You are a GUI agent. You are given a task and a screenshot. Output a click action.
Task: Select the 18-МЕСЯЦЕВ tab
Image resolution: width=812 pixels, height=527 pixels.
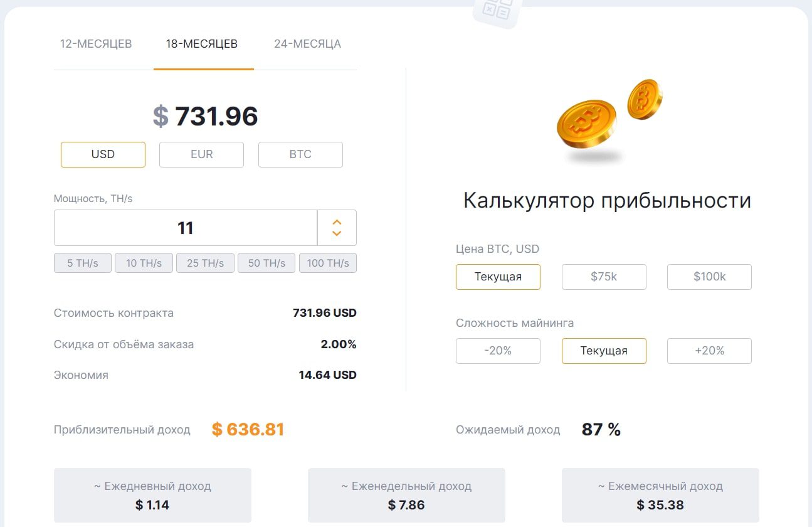(202, 44)
